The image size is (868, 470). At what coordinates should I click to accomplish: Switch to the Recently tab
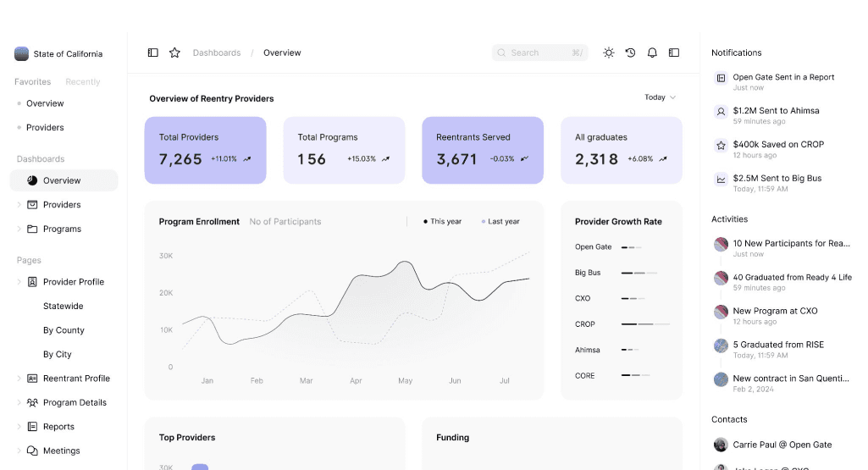[x=82, y=82]
